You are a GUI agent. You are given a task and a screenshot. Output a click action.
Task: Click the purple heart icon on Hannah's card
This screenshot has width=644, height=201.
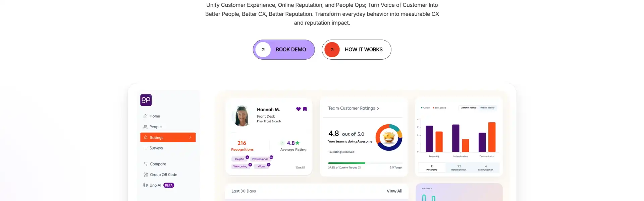point(299,109)
